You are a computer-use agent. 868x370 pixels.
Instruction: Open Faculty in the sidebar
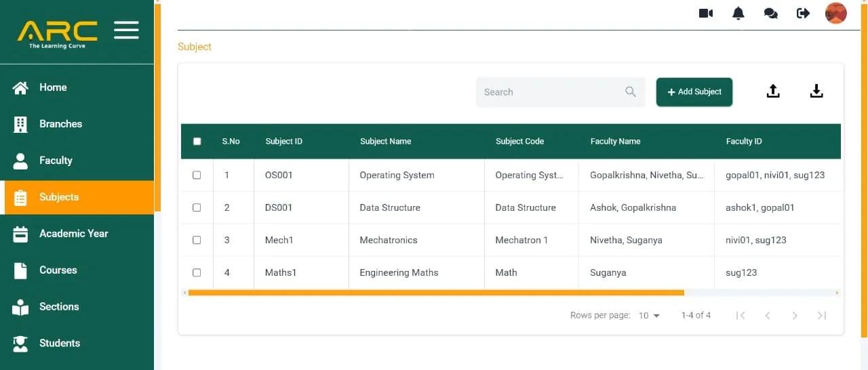point(77,161)
